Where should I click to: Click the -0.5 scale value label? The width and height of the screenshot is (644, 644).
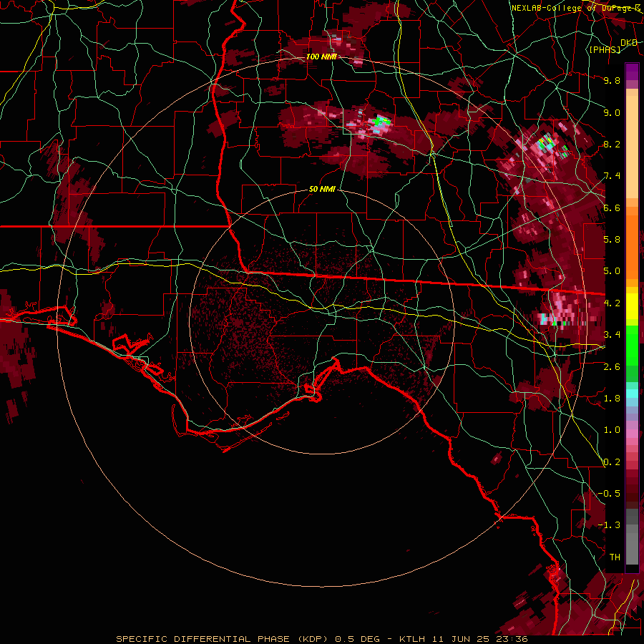609,494
